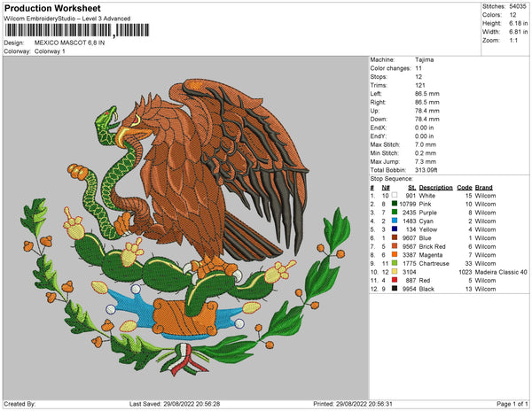Click the Brand column header

click(484, 188)
